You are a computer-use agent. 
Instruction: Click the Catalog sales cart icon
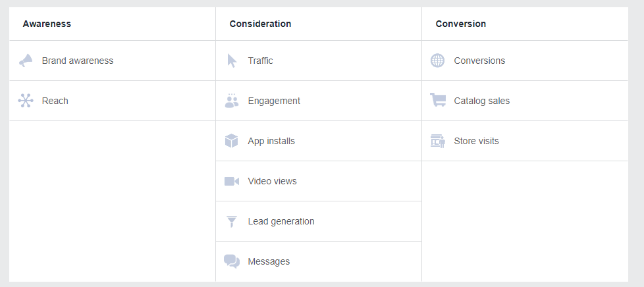coord(438,101)
